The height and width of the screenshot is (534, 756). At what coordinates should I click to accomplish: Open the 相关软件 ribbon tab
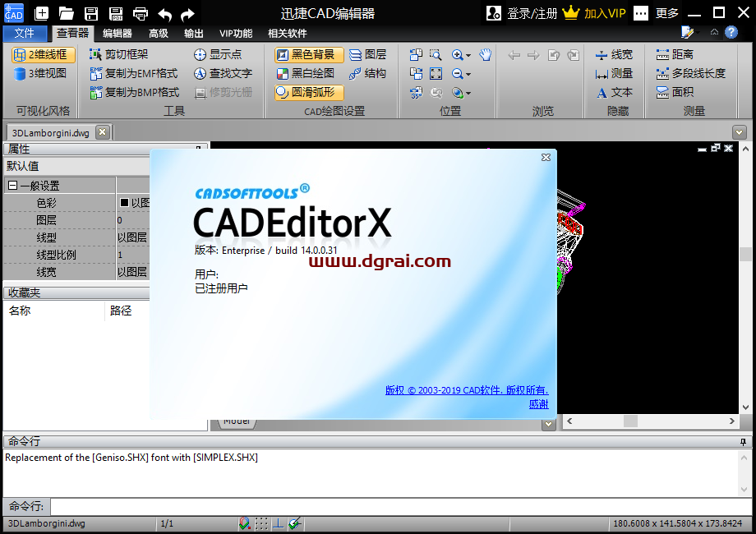pos(288,33)
